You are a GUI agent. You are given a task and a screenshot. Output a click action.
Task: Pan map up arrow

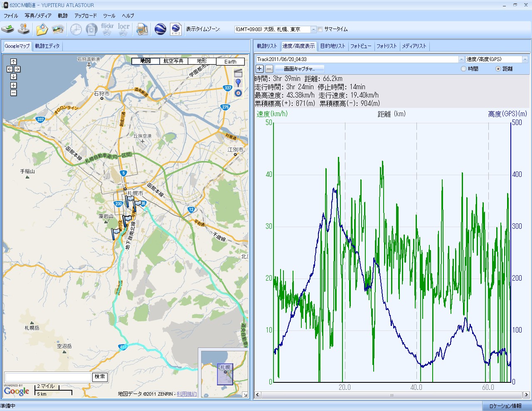13,61
